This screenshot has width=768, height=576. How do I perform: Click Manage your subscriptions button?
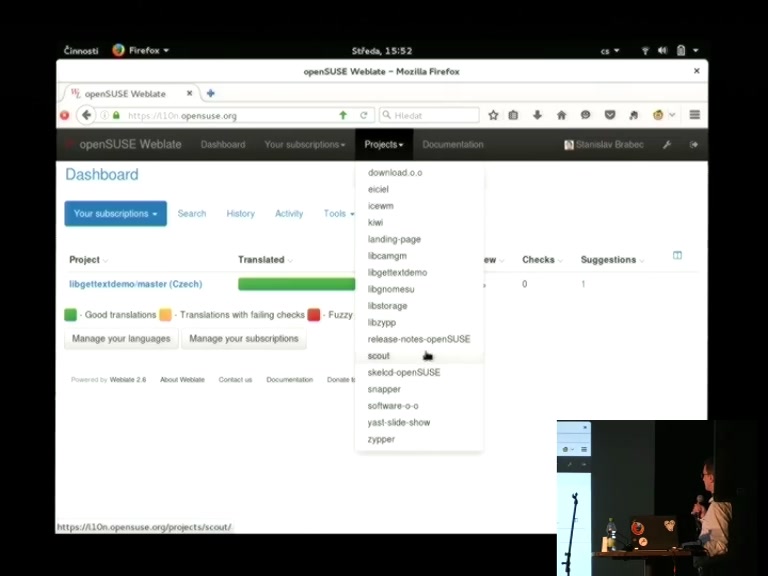tap(244, 338)
